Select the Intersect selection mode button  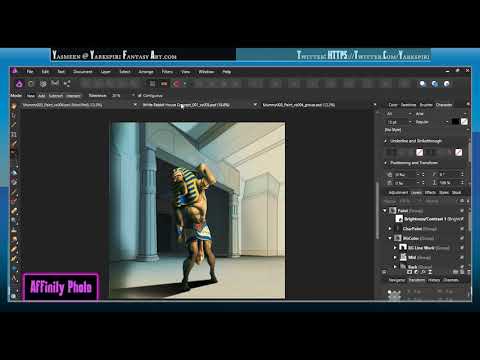(73, 96)
